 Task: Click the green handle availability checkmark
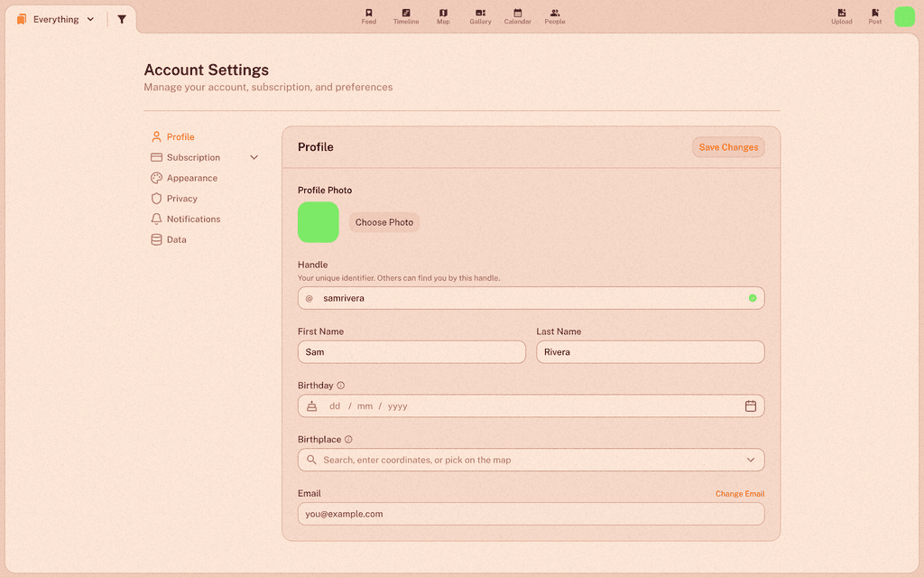click(x=753, y=298)
